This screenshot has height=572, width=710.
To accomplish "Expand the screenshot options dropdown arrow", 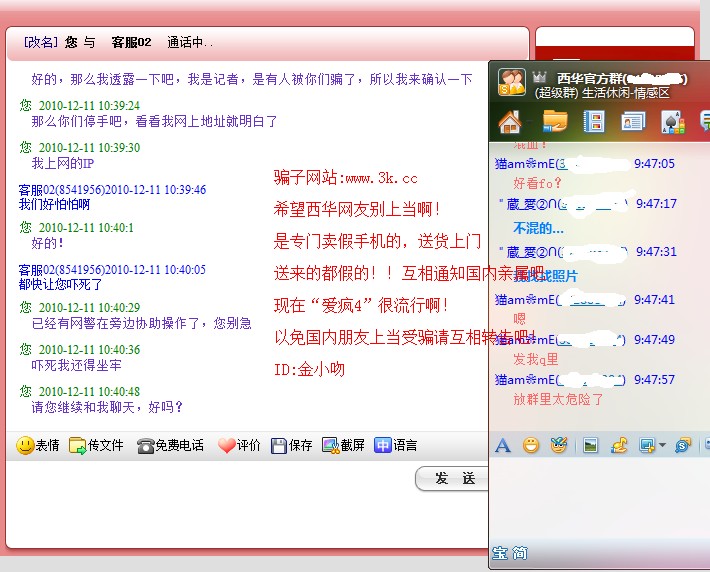I will [x=662, y=446].
